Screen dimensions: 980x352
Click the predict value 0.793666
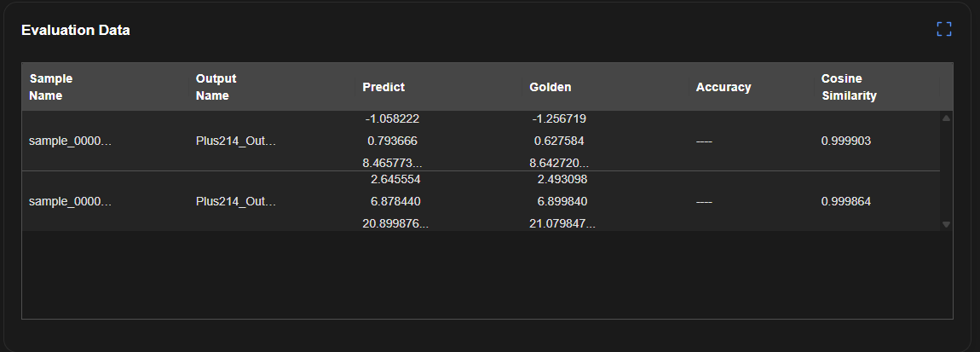[392, 141]
